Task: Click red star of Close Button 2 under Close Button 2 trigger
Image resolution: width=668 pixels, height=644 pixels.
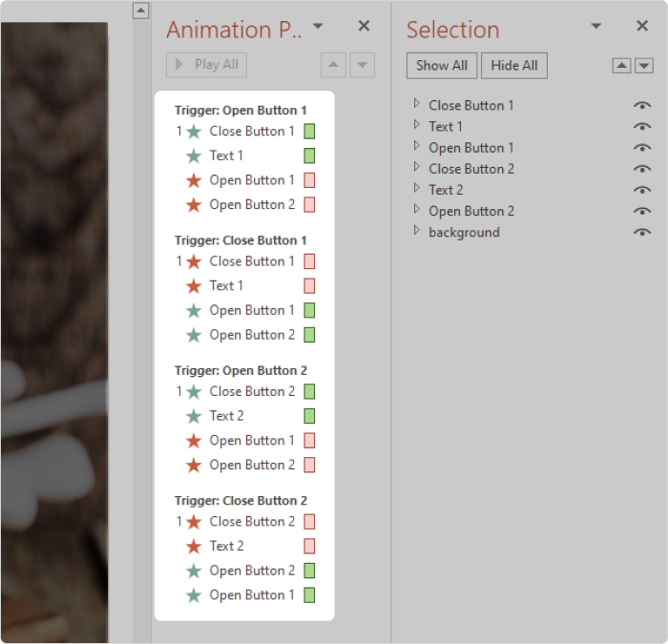Action: [x=194, y=522]
